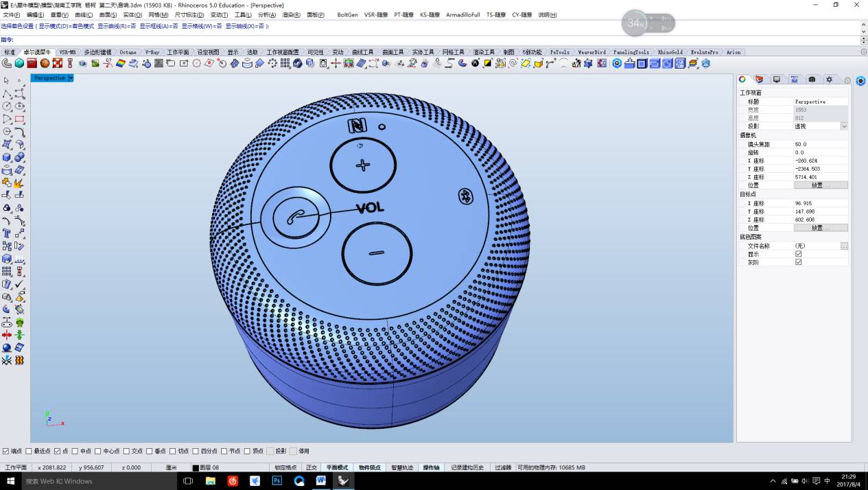The height and width of the screenshot is (490, 868).
Task: Uncheck the 灰阶 grayscale checkbox
Action: pos(798,262)
